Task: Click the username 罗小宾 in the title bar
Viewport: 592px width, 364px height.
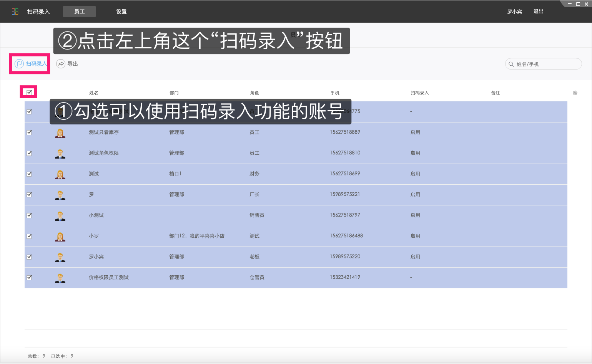Action: point(514,11)
